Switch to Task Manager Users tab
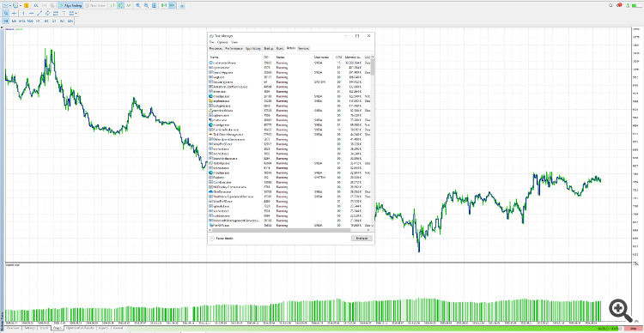This screenshot has height=333, width=644. tap(280, 48)
